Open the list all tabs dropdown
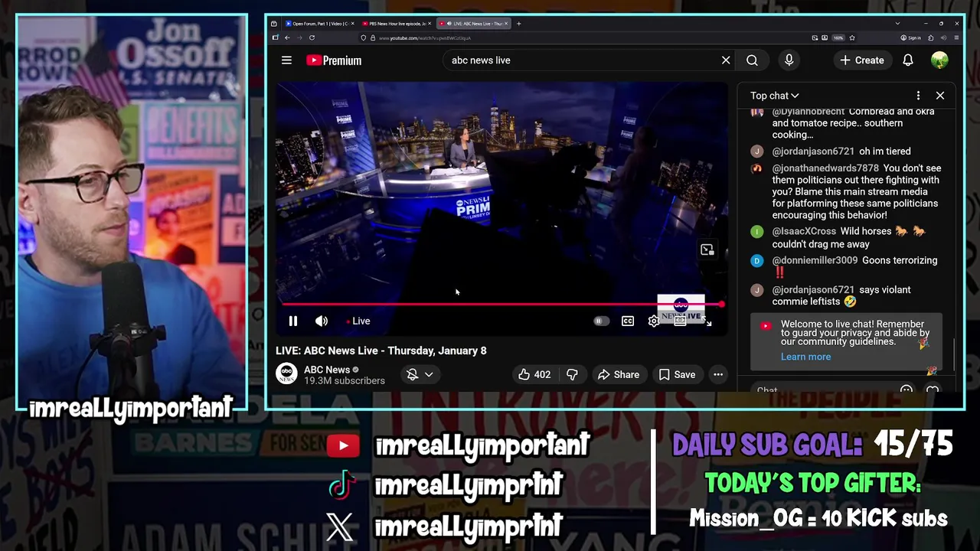Screen dimensions: 980x551 pos(897,24)
